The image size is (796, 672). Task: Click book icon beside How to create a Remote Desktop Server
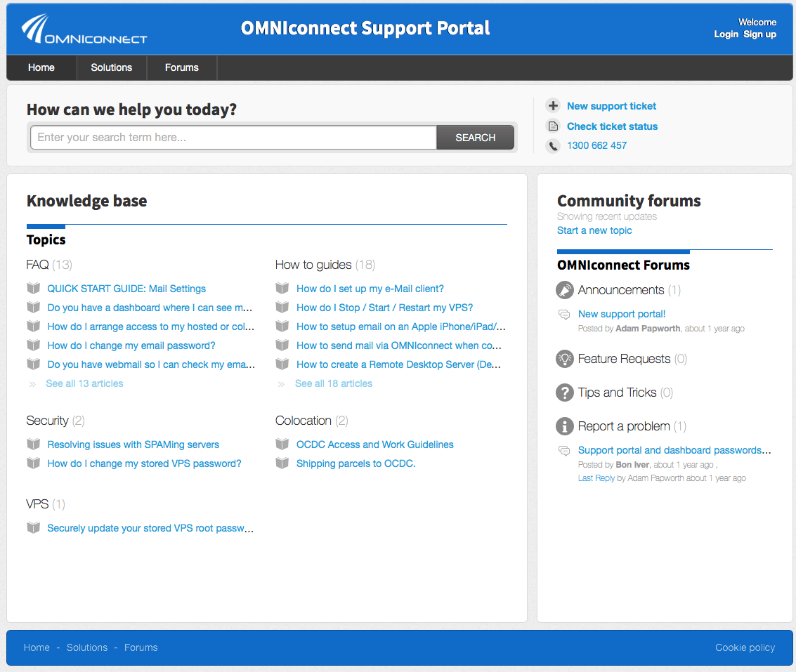coord(282,364)
